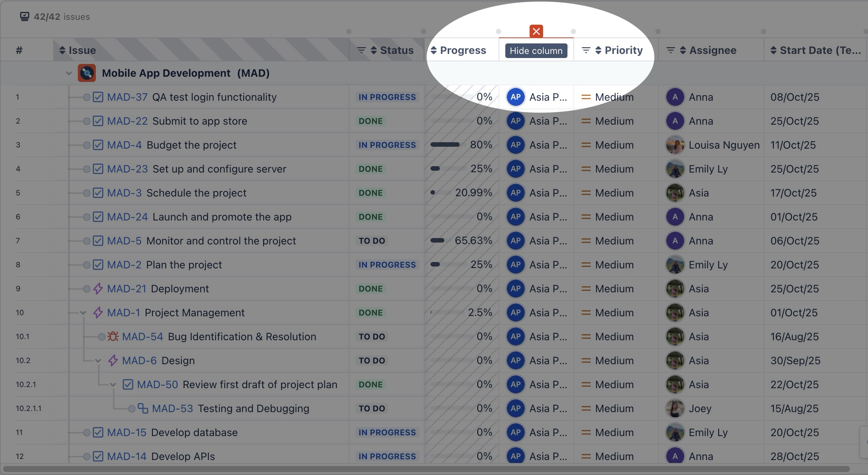Click the task checkbox icon for MAD-4
Screen dimensions: 868x475
click(98, 145)
